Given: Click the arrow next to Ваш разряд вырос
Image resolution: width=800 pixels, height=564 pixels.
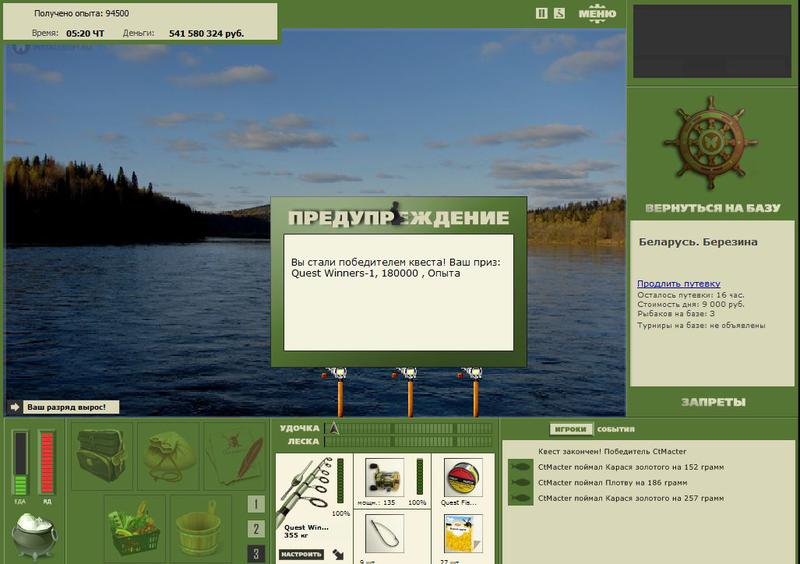Looking at the screenshot, I should tap(15, 407).
